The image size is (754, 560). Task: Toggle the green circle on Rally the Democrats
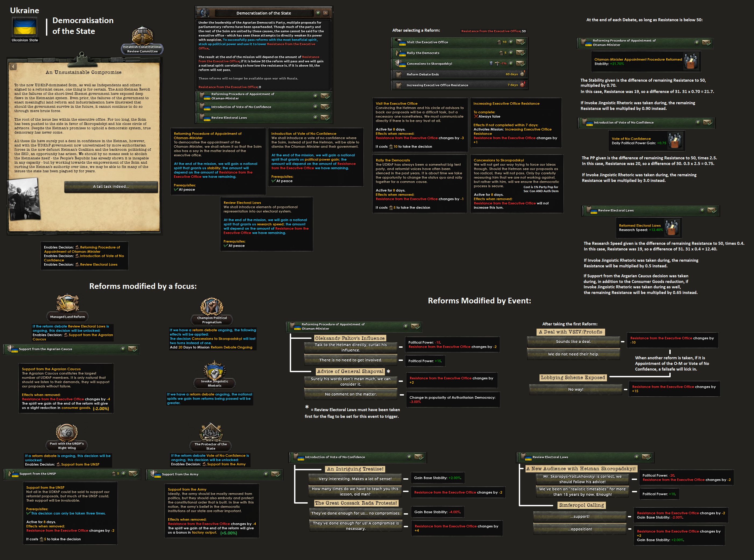coord(511,53)
